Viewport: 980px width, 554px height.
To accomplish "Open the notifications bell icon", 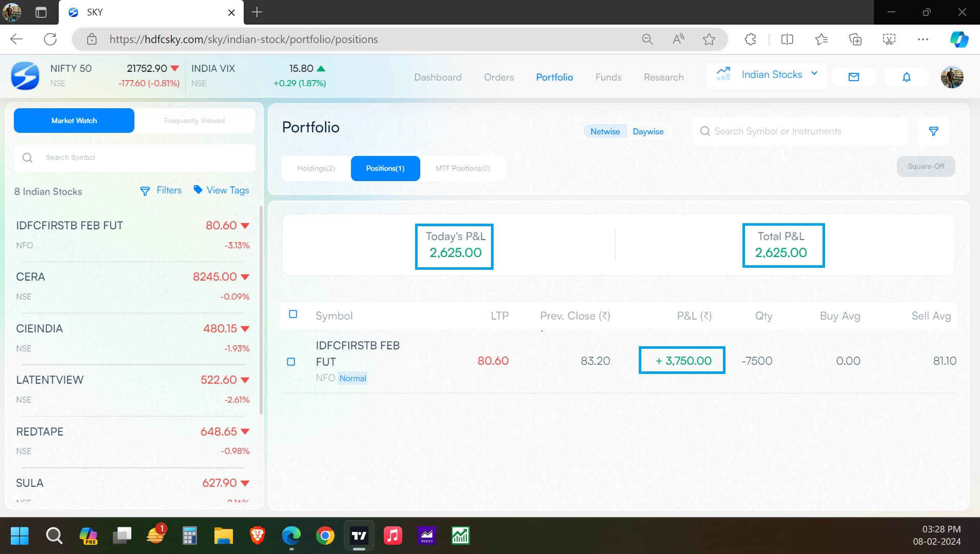I will point(906,77).
